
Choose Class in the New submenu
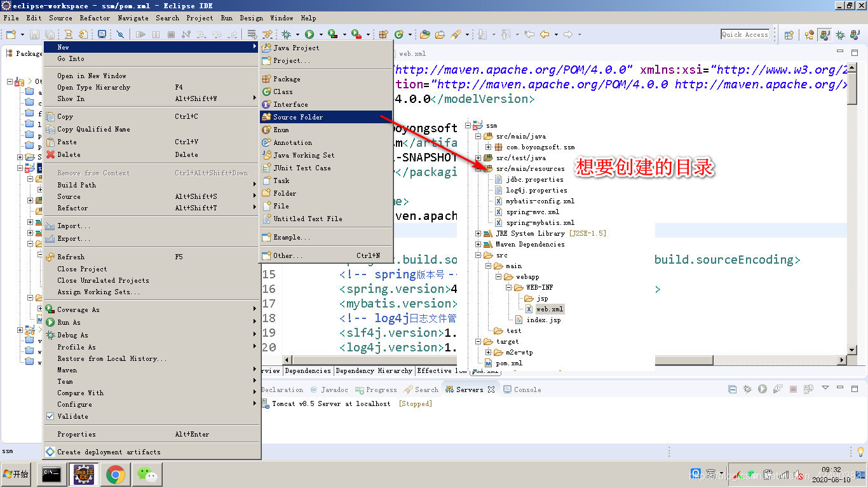(327, 91)
